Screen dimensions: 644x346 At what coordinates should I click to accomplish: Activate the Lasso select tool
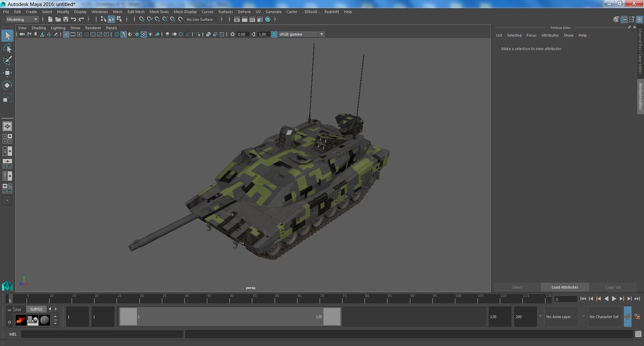point(7,48)
